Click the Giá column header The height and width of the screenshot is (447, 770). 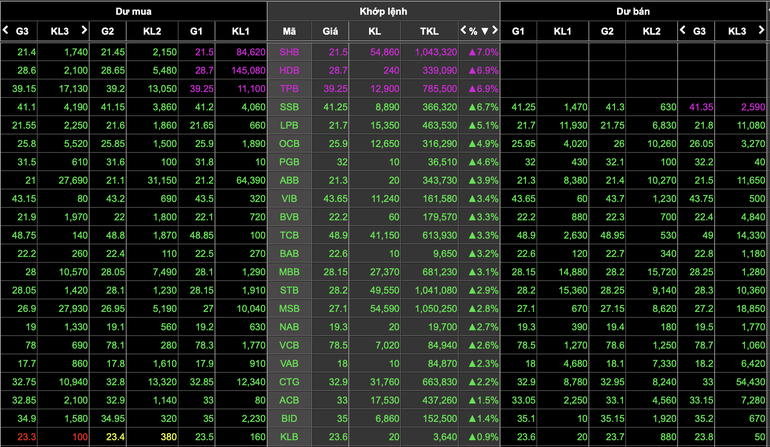(x=330, y=31)
